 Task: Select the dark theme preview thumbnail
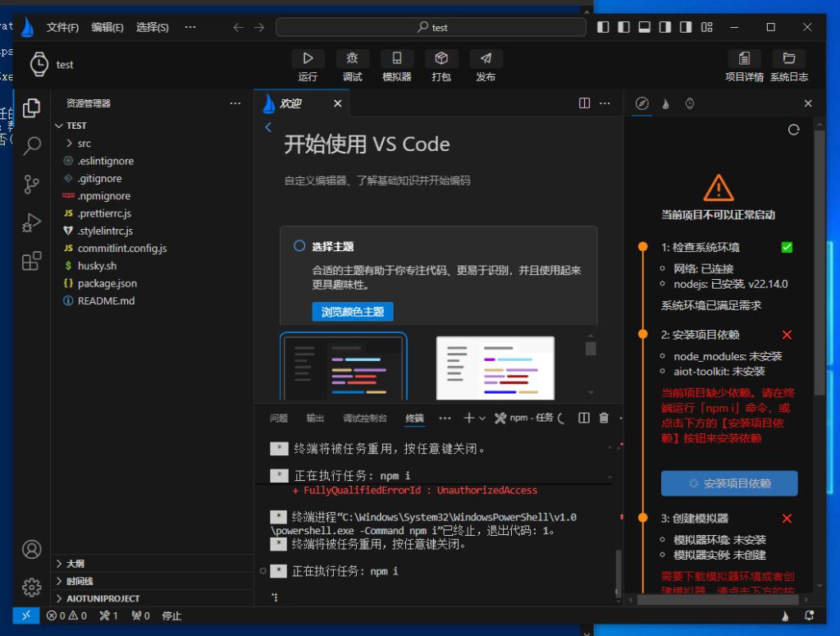344,367
